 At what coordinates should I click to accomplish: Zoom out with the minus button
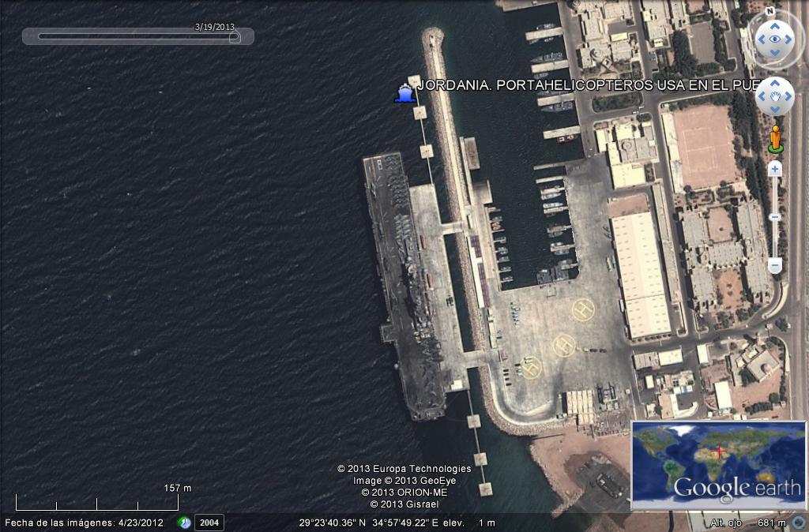click(775, 266)
